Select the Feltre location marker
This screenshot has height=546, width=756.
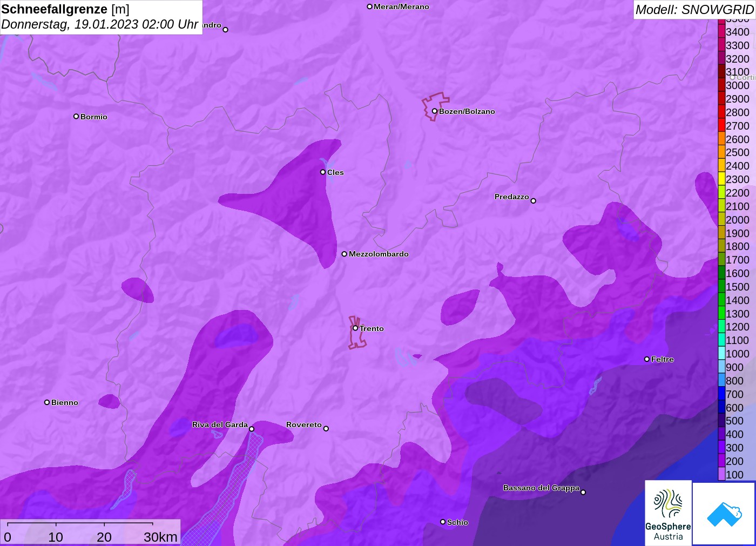coord(647,359)
